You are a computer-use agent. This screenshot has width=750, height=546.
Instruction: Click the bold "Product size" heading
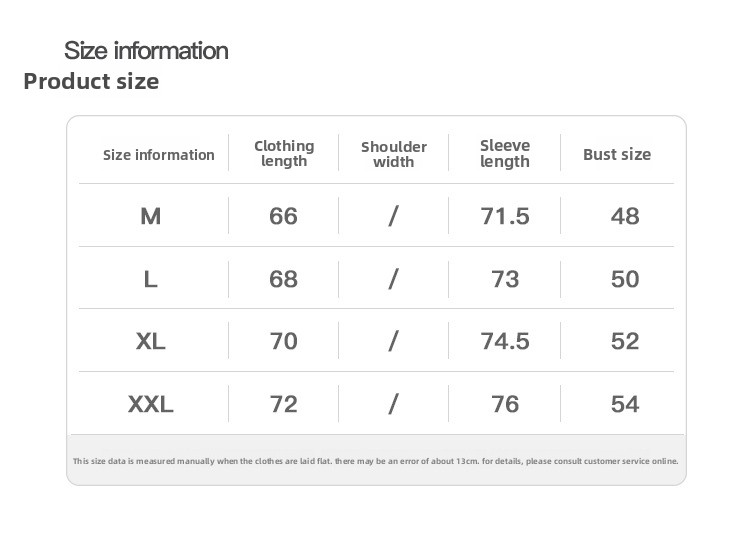91,81
